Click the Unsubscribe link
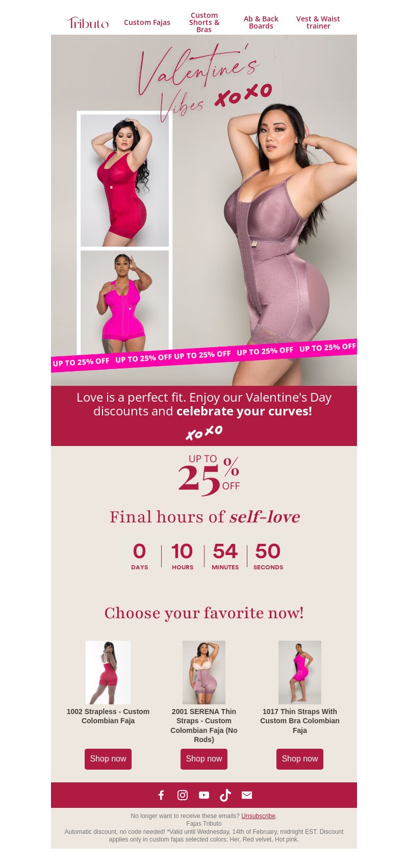 click(258, 816)
